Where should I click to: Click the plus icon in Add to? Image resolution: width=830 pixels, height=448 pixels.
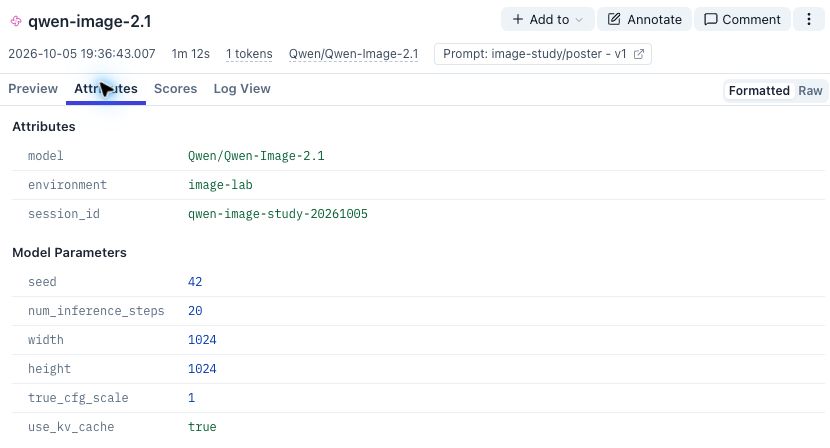(x=518, y=20)
